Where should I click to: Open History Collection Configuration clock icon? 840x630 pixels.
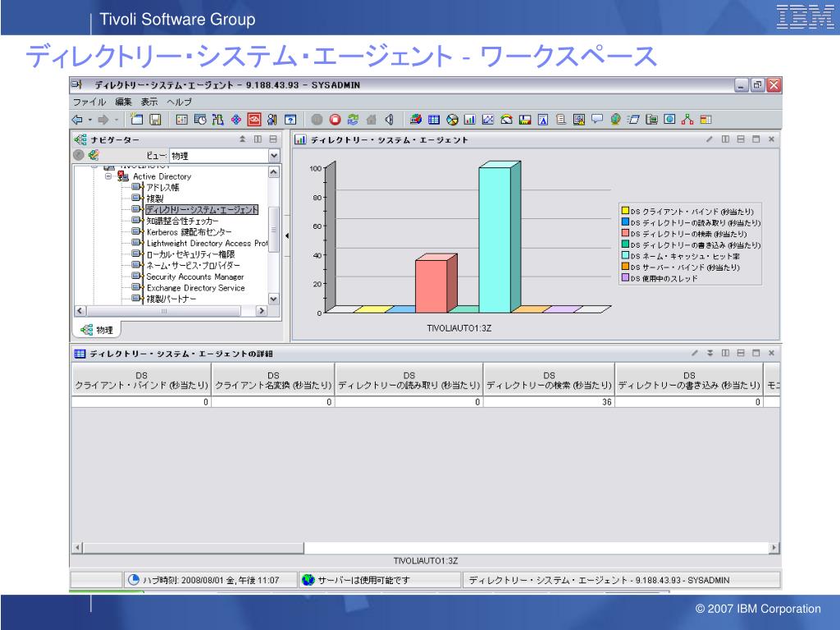200,120
